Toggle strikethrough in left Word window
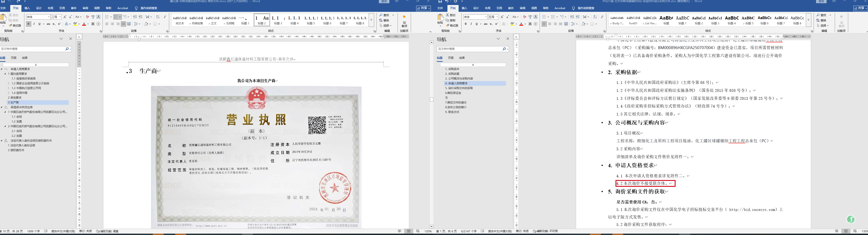The width and height of the screenshot is (868, 235). [x=48, y=24]
